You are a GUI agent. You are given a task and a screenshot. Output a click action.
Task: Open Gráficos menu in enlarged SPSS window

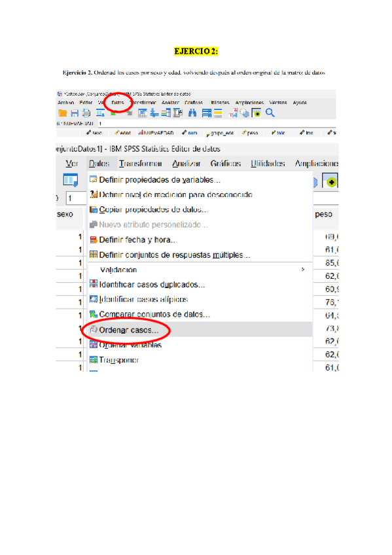pyautogui.click(x=226, y=164)
